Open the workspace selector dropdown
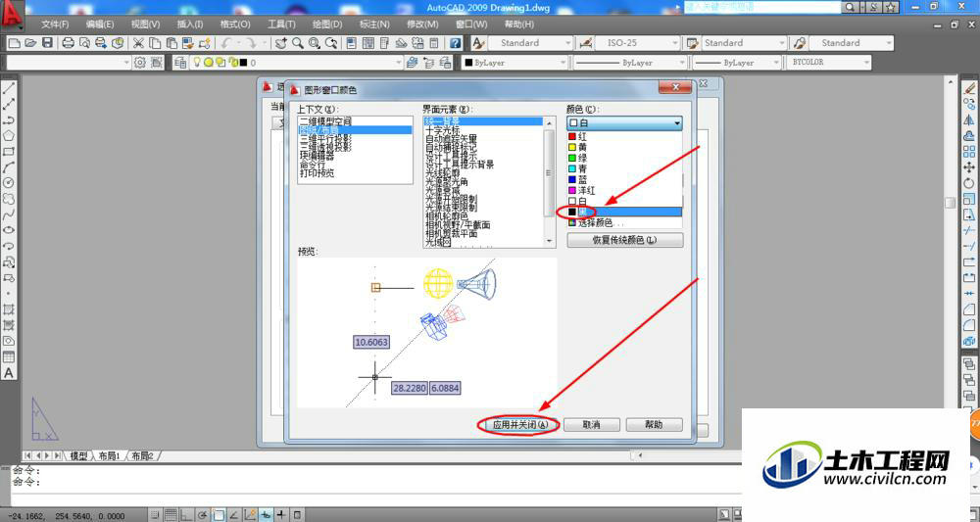Viewport: 980px width, 522px height. coord(69,63)
